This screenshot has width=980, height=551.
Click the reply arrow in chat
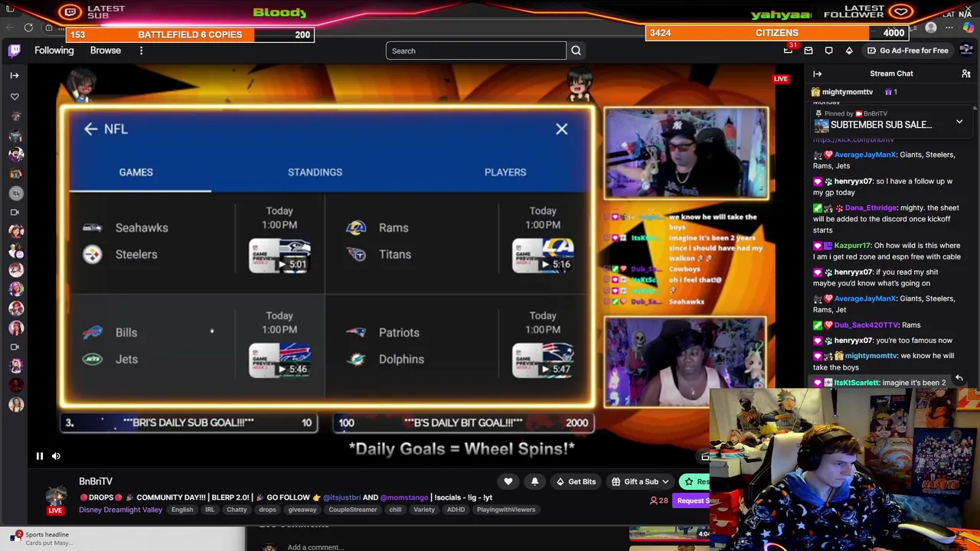959,378
